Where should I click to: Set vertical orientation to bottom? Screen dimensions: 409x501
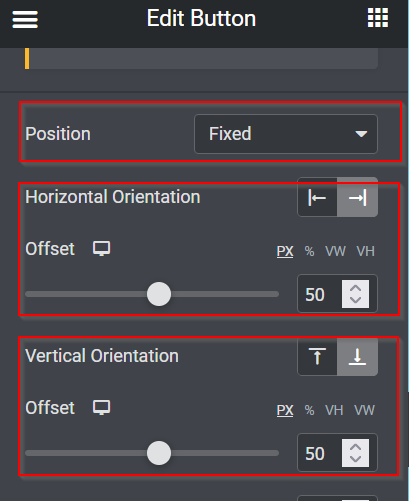click(357, 356)
